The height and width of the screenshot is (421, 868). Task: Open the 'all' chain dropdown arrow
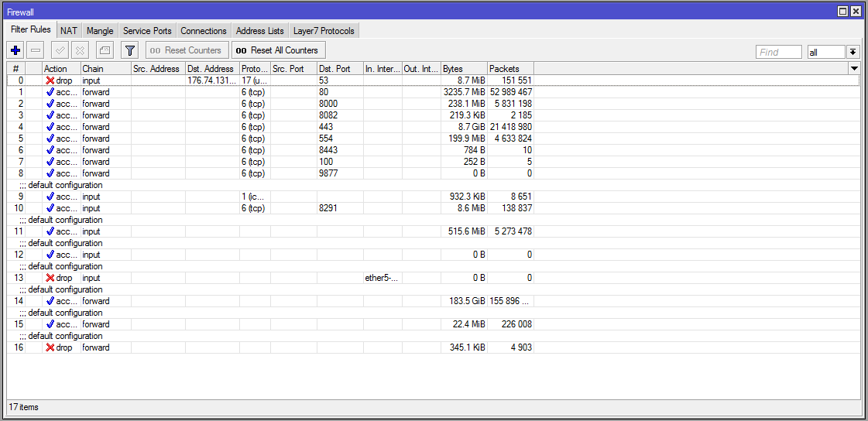[x=853, y=52]
